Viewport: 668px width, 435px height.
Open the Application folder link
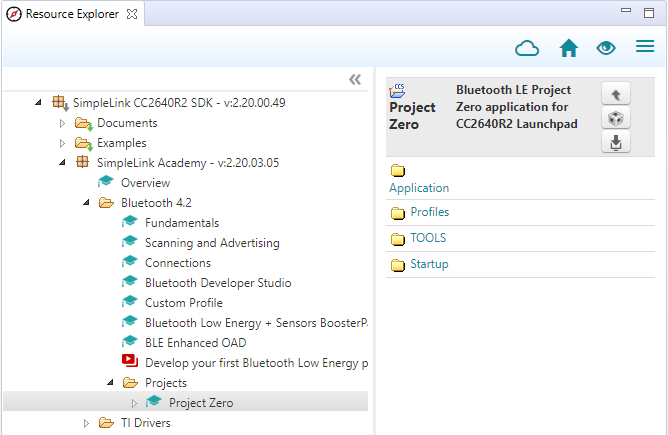click(419, 188)
